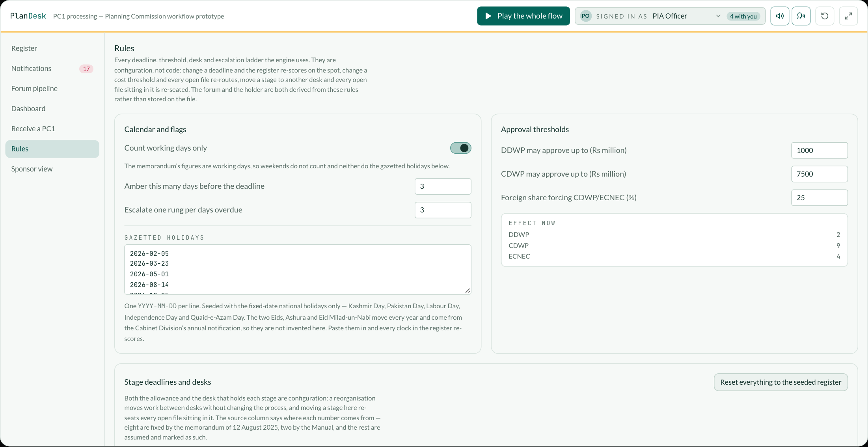Viewport: 868px width, 447px height.
Task: Click the PO avatar badge
Action: click(586, 16)
